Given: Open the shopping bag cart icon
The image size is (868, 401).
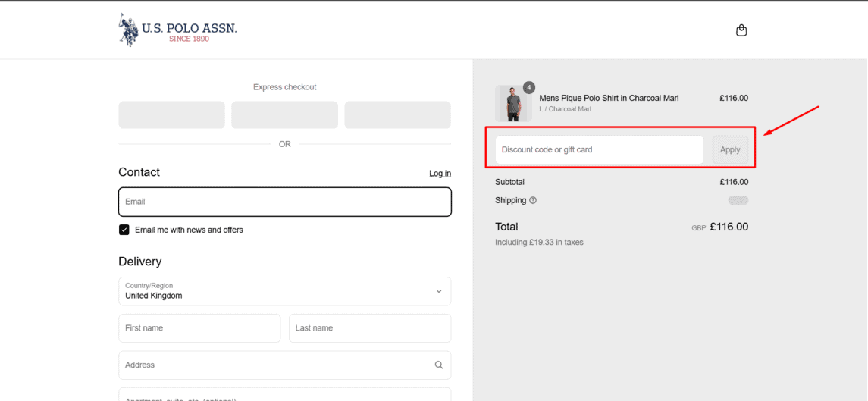Looking at the screenshot, I should [741, 30].
